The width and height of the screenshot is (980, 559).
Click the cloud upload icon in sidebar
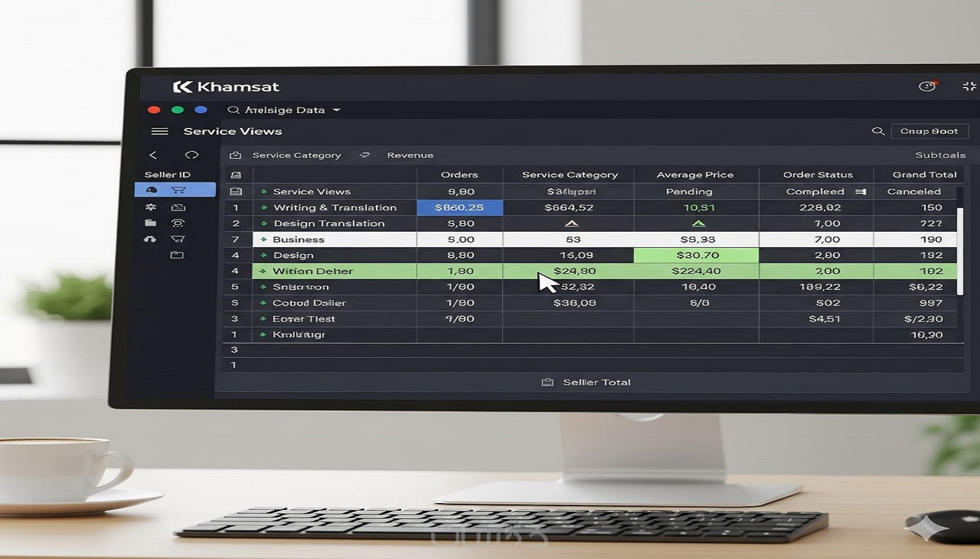click(x=150, y=239)
